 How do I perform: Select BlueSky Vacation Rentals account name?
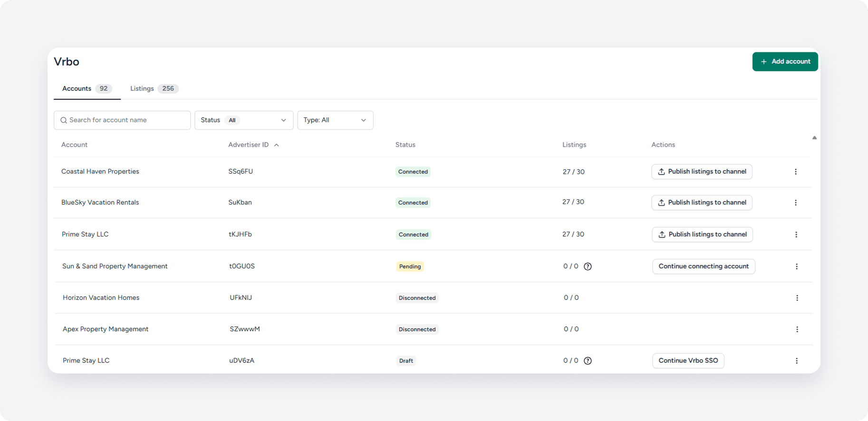coord(100,202)
